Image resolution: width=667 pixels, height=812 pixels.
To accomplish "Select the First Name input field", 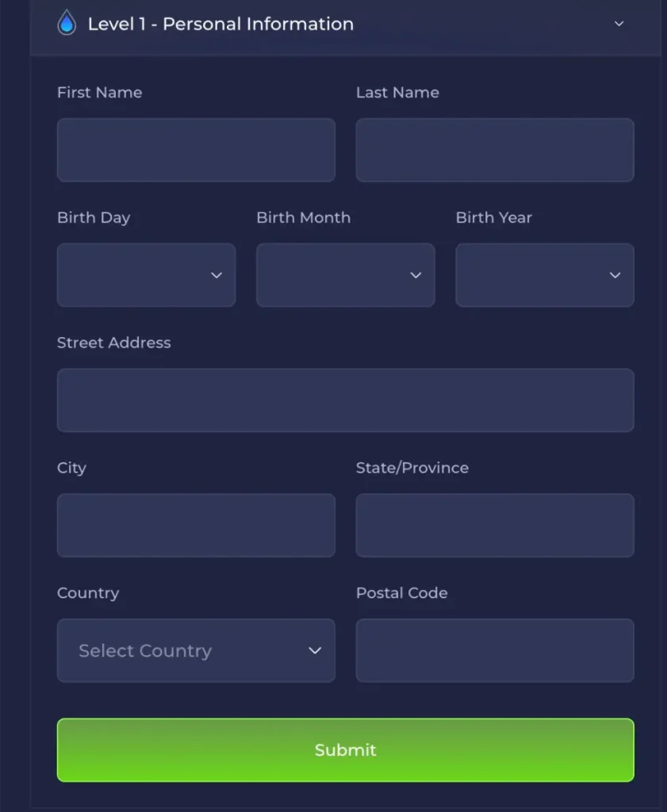I will point(196,150).
